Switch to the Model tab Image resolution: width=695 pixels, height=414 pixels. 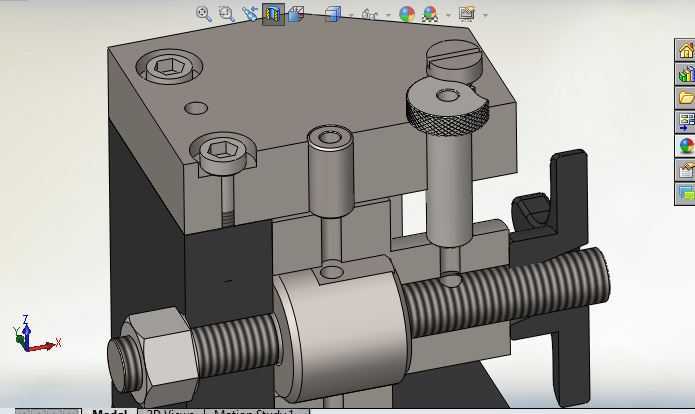point(109,411)
